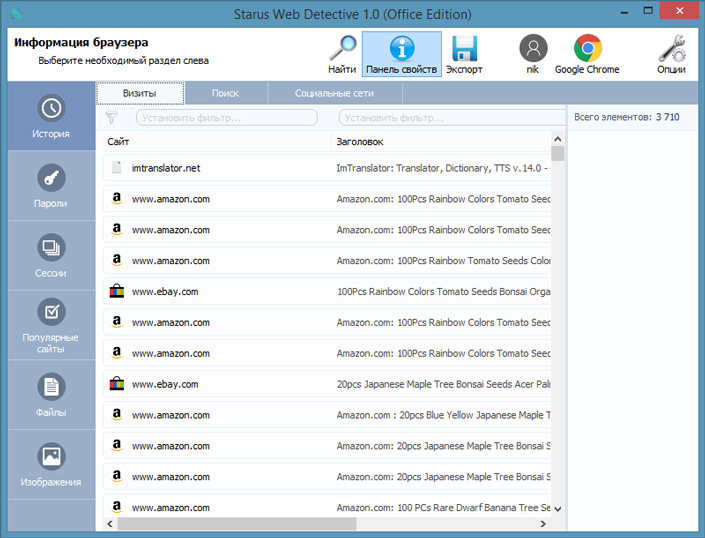
Task: Toggle the Панель свойств properties panel
Action: pyautogui.click(x=402, y=54)
